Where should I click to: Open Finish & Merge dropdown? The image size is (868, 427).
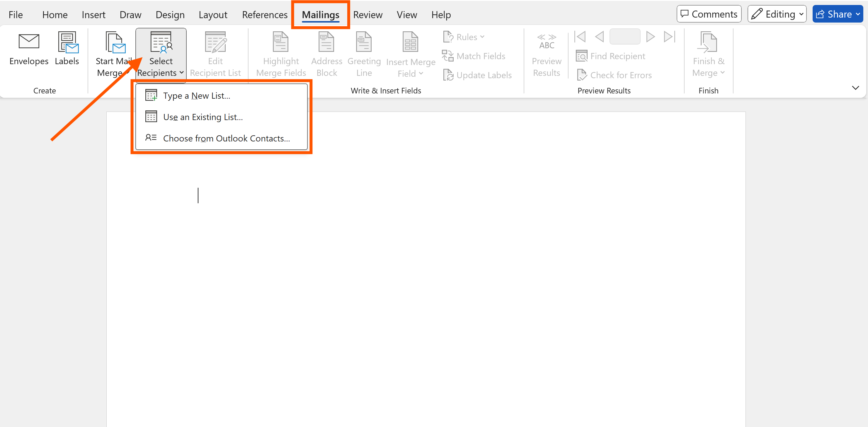[x=708, y=54]
